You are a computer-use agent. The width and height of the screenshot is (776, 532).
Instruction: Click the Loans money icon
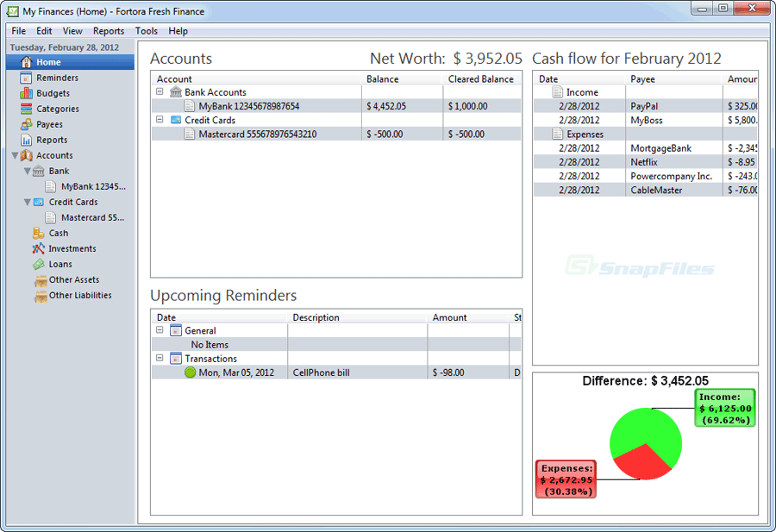[39, 264]
